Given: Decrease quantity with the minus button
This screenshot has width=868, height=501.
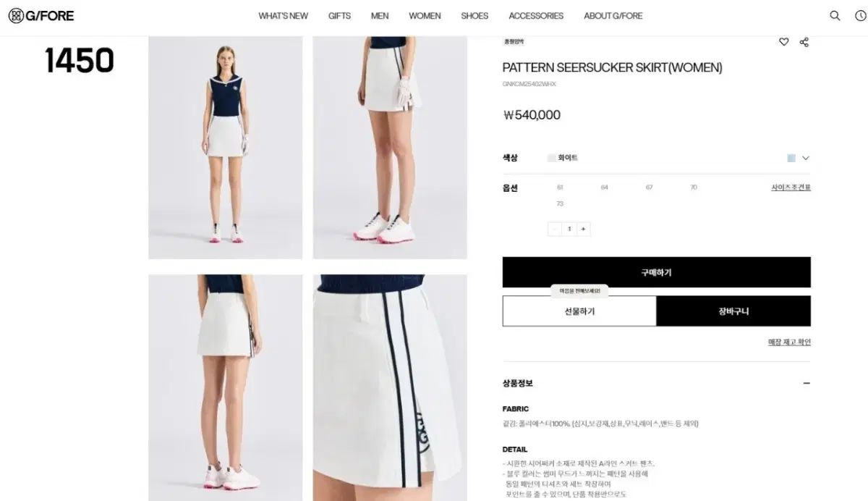Looking at the screenshot, I should [x=555, y=229].
